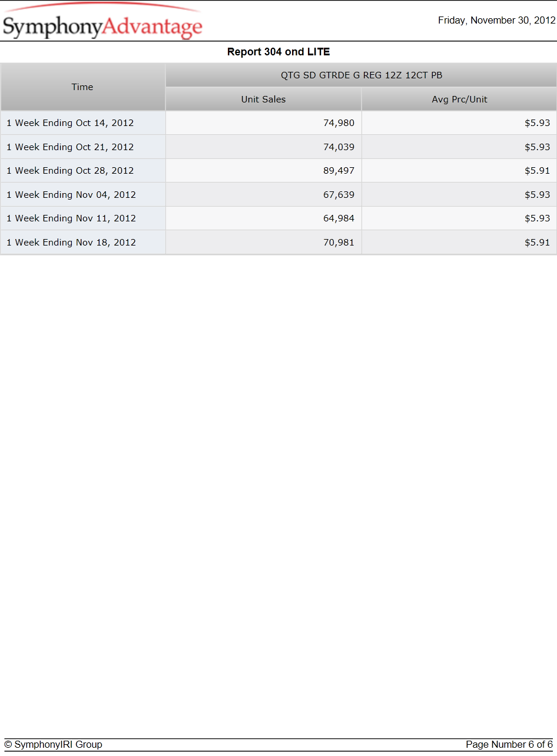The image size is (557, 756).
Task: Click the 64,984 unit sales cell
Action: click(x=263, y=218)
